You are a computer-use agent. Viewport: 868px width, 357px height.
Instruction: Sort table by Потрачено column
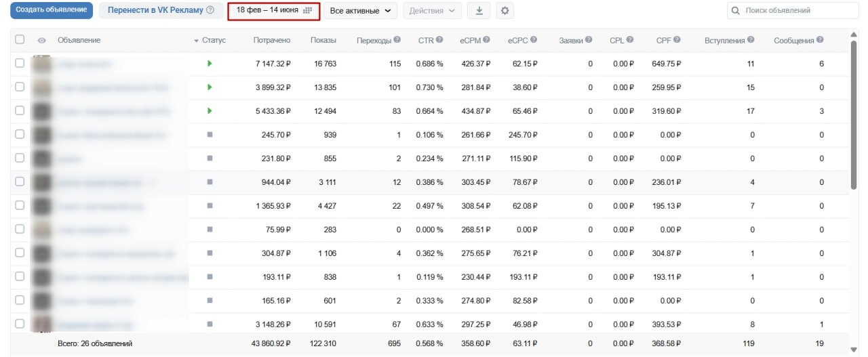(x=271, y=41)
